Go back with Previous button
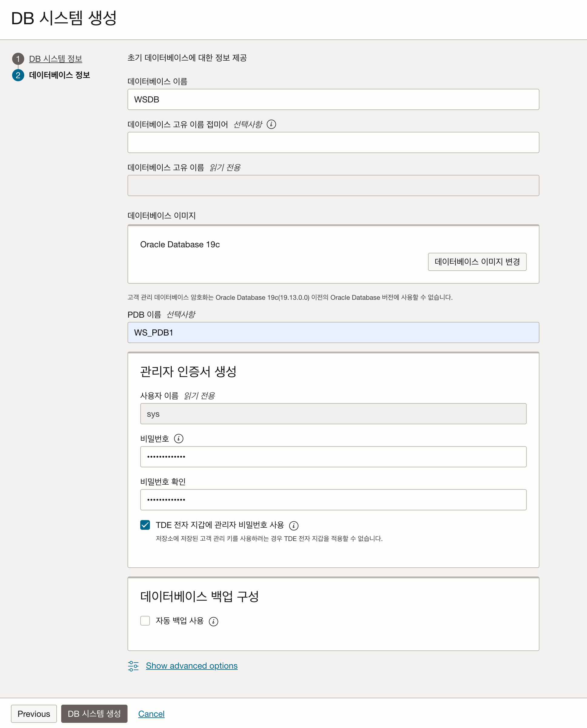 pos(34,714)
